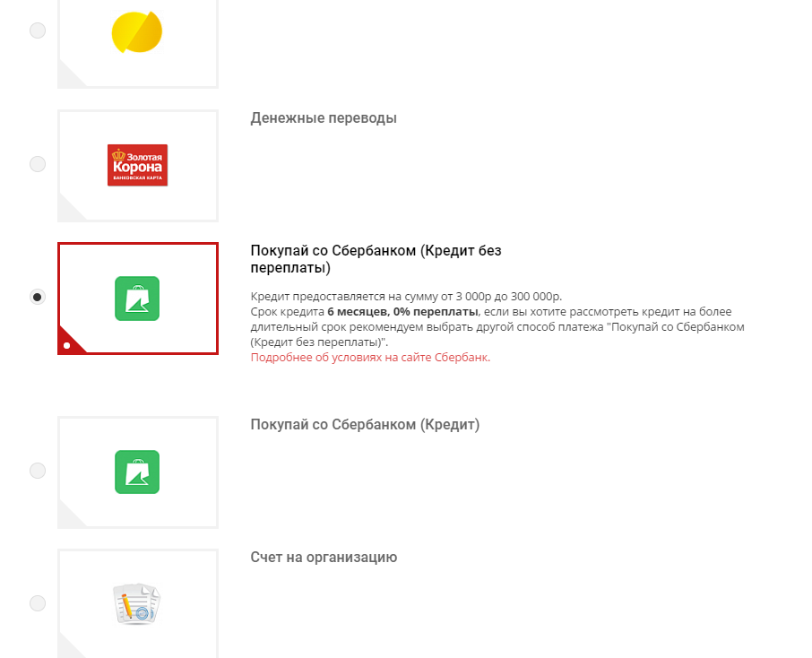
Task: Click the red corner marker of selected card
Action: 69,342
